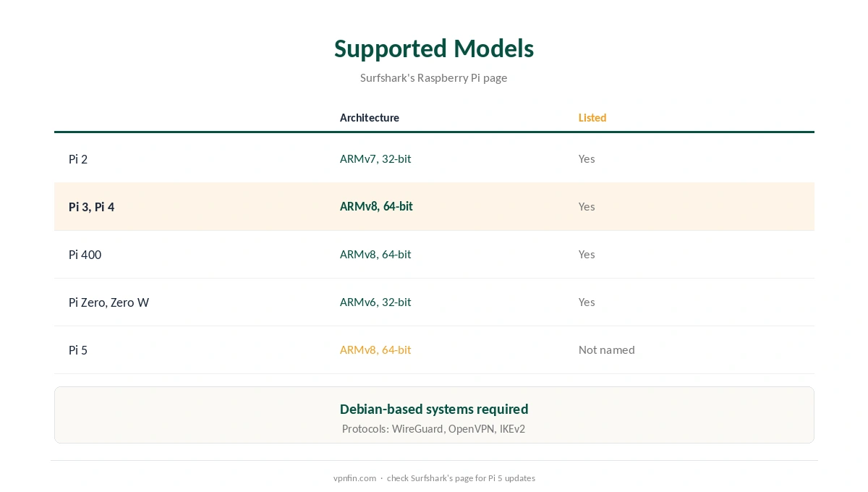Click the 'Protocols: WireGuard, OpenVPN, IKEv2' line
This screenshot has height=492, width=868.
(434, 429)
